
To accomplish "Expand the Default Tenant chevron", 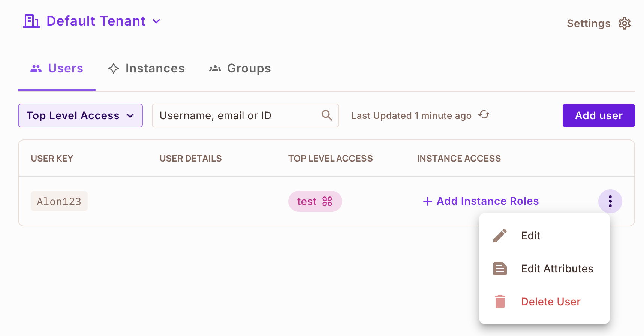I will pos(157,21).
